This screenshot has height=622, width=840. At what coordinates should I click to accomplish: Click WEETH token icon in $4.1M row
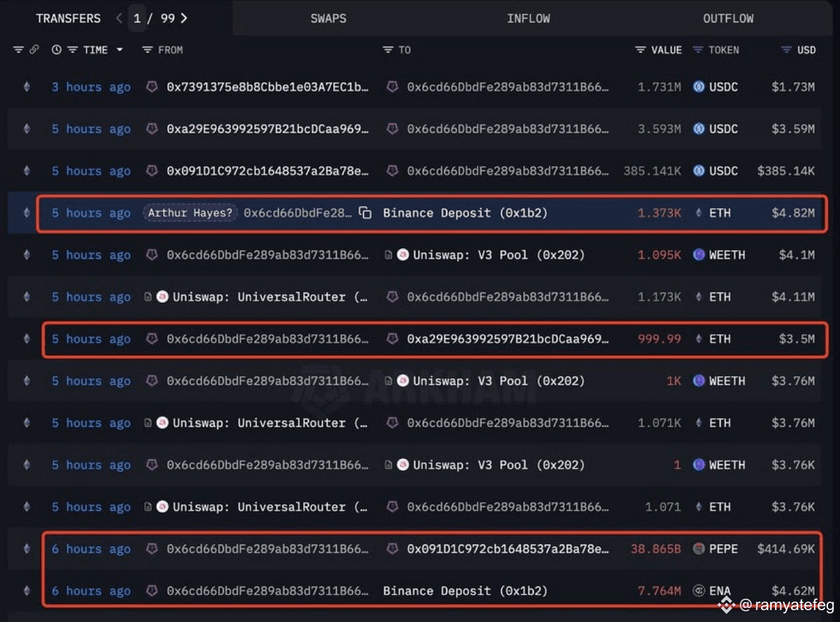(699, 255)
